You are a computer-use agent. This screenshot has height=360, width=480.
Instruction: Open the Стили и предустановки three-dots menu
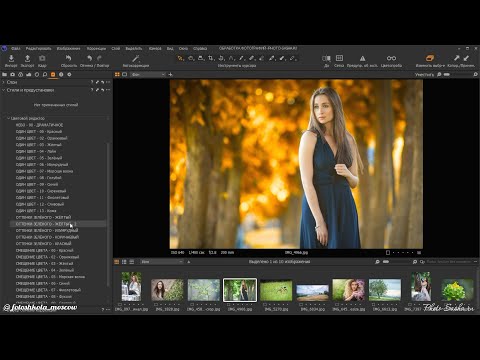(108, 90)
